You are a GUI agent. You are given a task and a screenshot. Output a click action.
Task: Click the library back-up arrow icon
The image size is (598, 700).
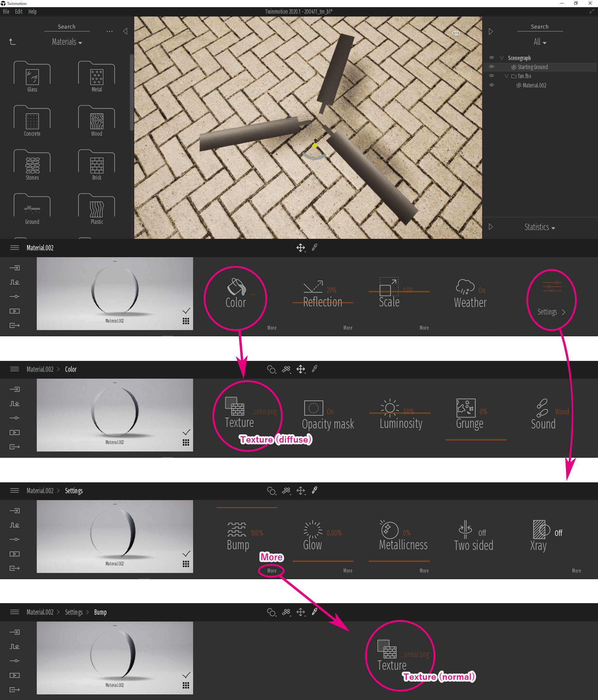point(12,41)
